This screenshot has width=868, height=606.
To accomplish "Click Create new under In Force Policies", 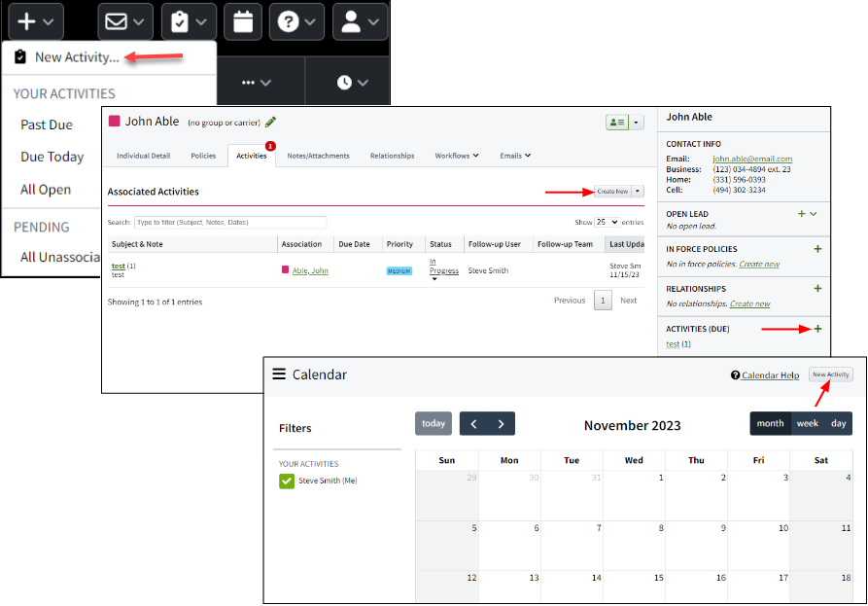I will pos(759,265).
